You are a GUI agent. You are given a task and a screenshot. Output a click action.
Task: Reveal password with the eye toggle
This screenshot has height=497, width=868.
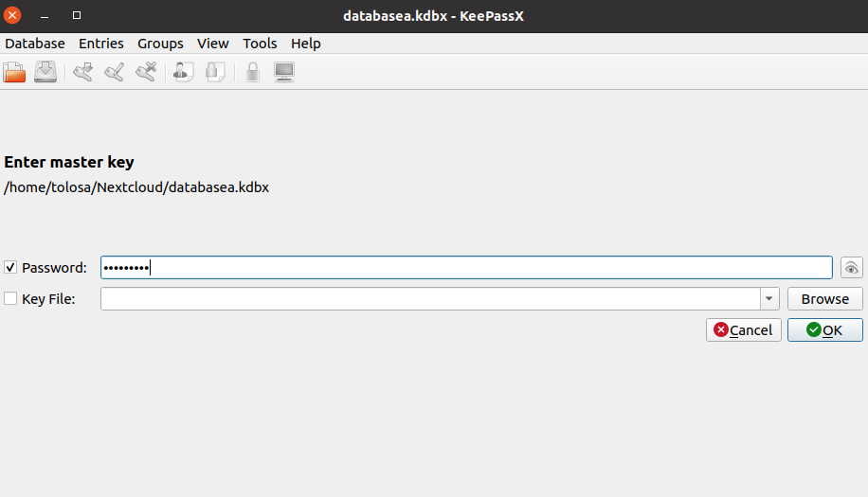851,268
